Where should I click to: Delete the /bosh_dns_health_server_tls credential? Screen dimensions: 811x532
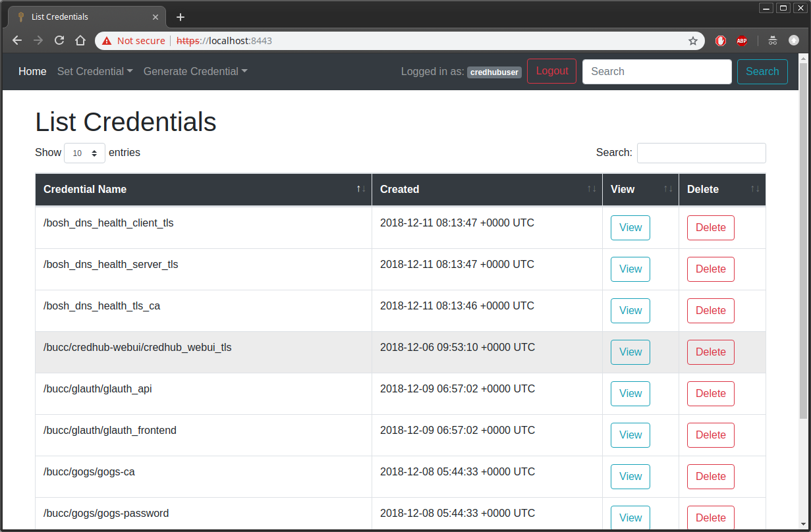[x=711, y=269]
